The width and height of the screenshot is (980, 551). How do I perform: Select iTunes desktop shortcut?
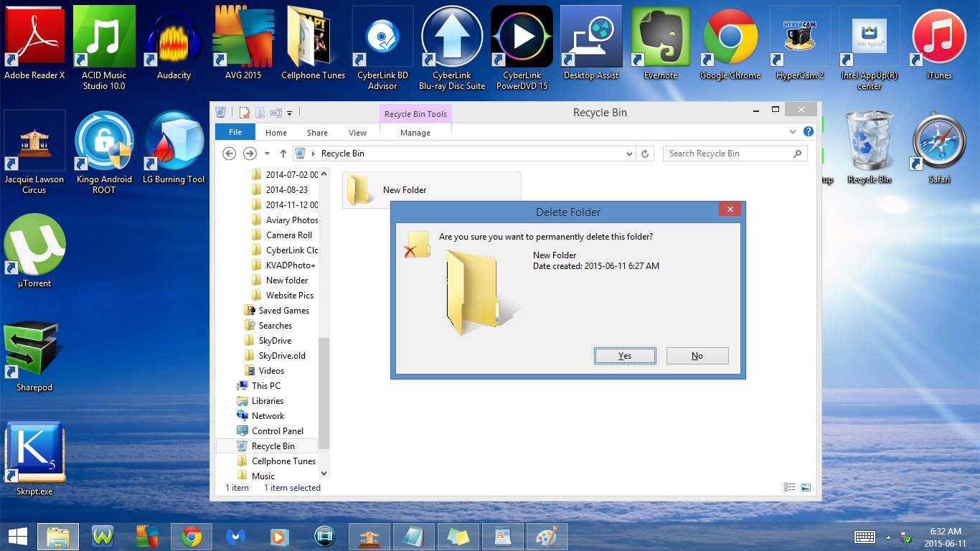(939, 43)
